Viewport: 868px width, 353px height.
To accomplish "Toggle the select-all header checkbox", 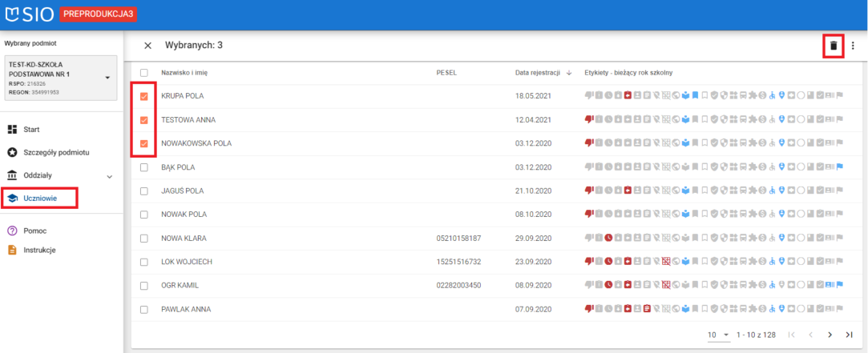I will [144, 73].
